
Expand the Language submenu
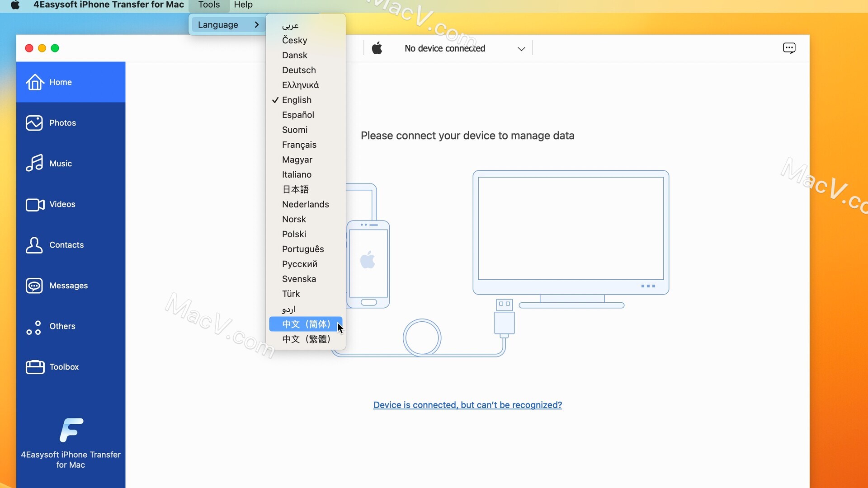point(227,25)
